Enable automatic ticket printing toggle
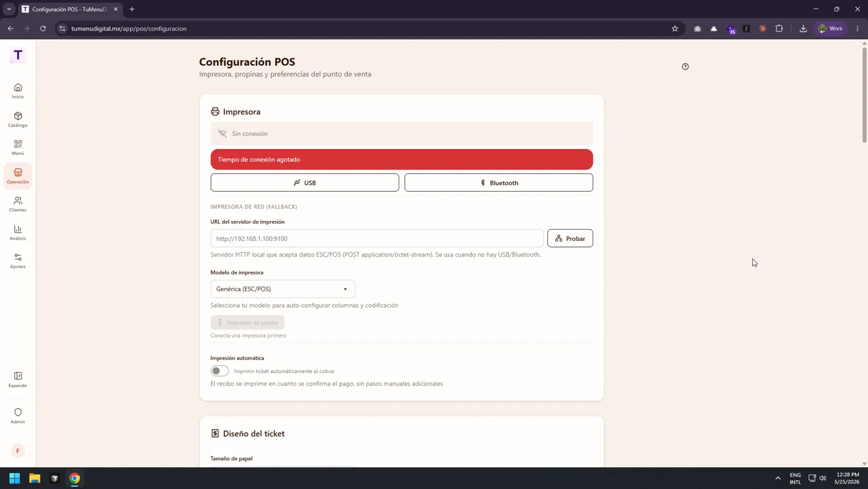The height and width of the screenshot is (489, 868). pyautogui.click(x=219, y=371)
